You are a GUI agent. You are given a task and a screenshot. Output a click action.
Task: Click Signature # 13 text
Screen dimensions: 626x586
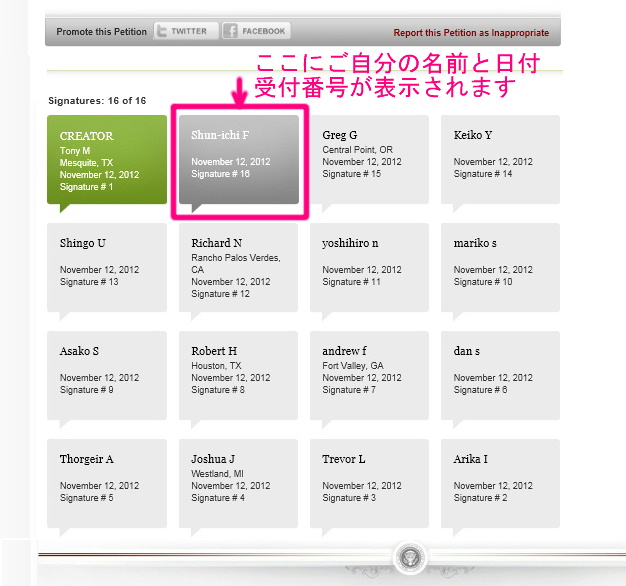pos(89,282)
